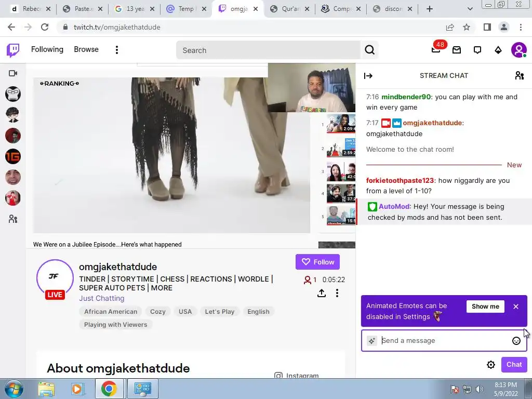Open the Following menu item
The image size is (532, 399).
click(47, 49)
